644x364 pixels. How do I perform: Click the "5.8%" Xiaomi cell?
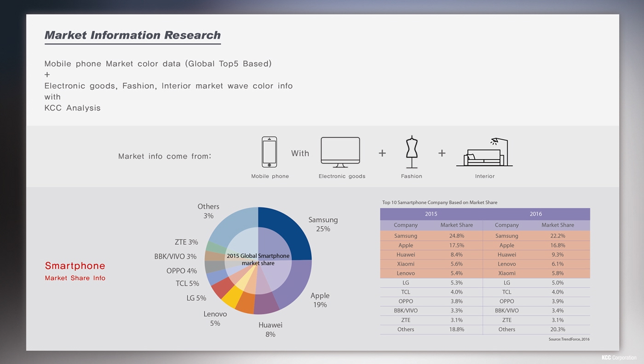pyautogui.click(x=558, y=273)
